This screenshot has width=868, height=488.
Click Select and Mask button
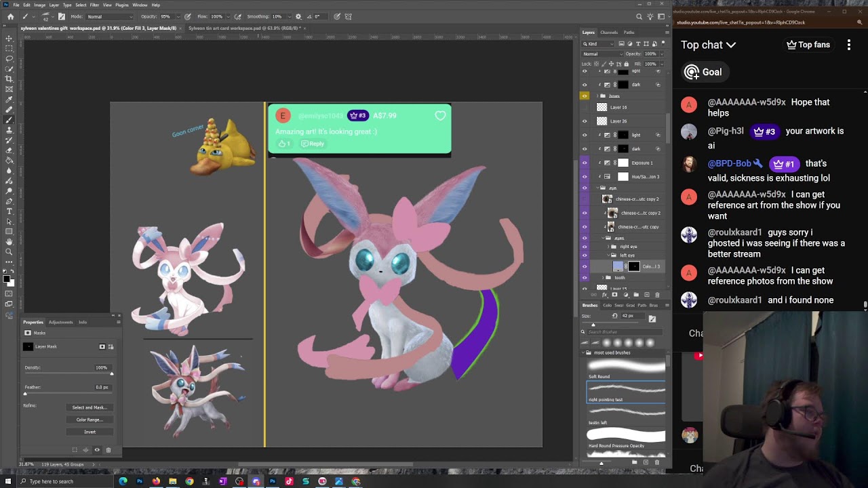[90, 407]
